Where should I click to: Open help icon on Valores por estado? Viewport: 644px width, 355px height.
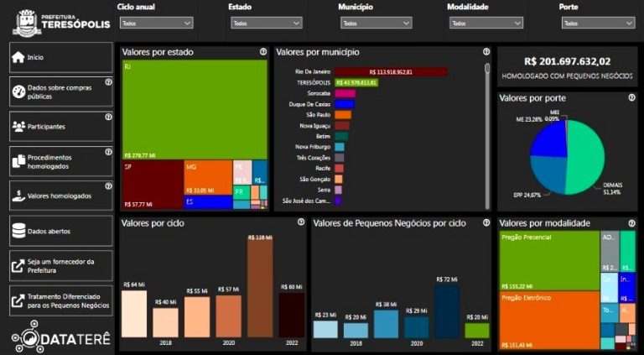click(x=263, y=52)
